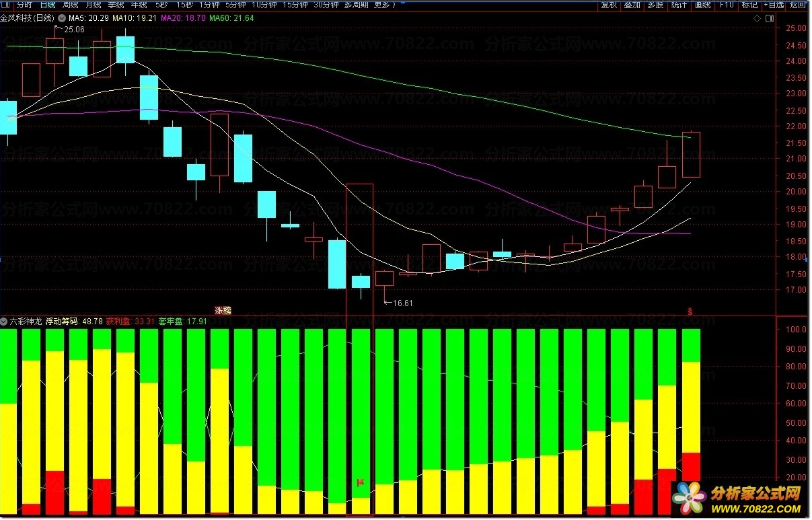Screen dimensions: 812x520
Task: Click the MA60: 21.64 value
Action: click(x=231, y=18)
